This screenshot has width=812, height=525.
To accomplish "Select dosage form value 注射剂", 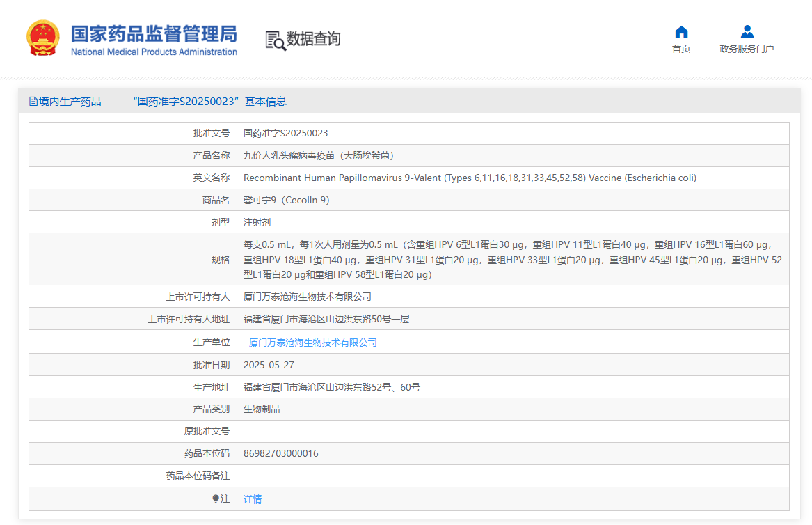I will (257, 222).
